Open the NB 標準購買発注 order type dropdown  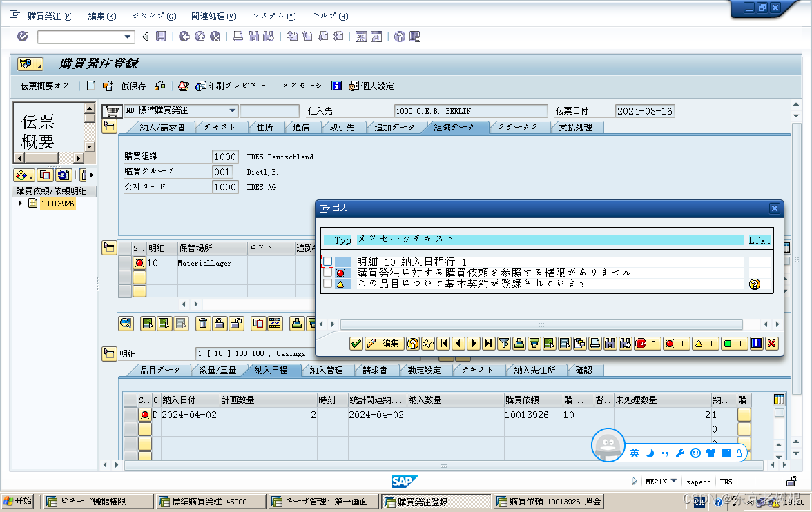[x=232, y=110]
